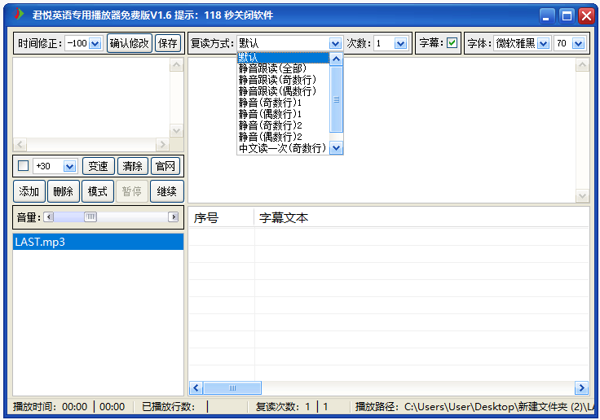The width and height of the screenshot is (600, 420).
Task: Toggle the 字幕 checkbox
Action: 452,43
